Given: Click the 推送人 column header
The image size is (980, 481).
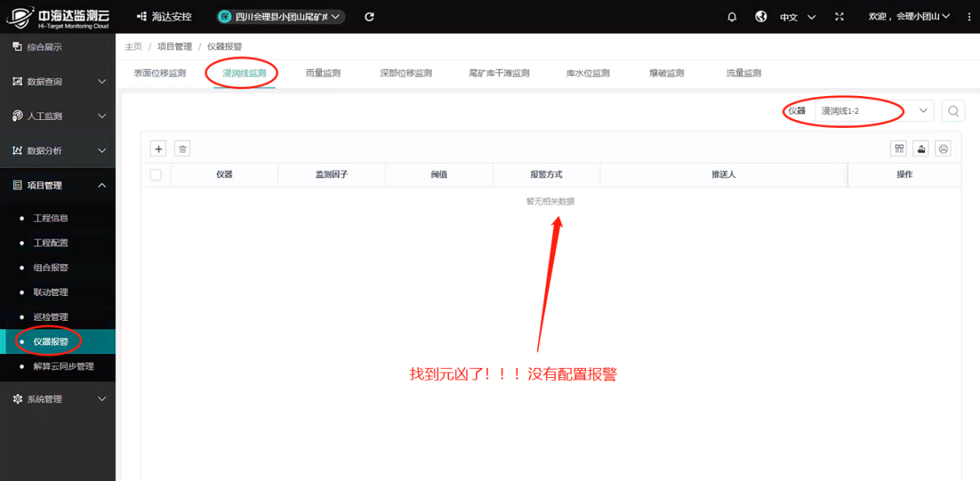Looking at the screenshot, I should (x=724, y=175).
